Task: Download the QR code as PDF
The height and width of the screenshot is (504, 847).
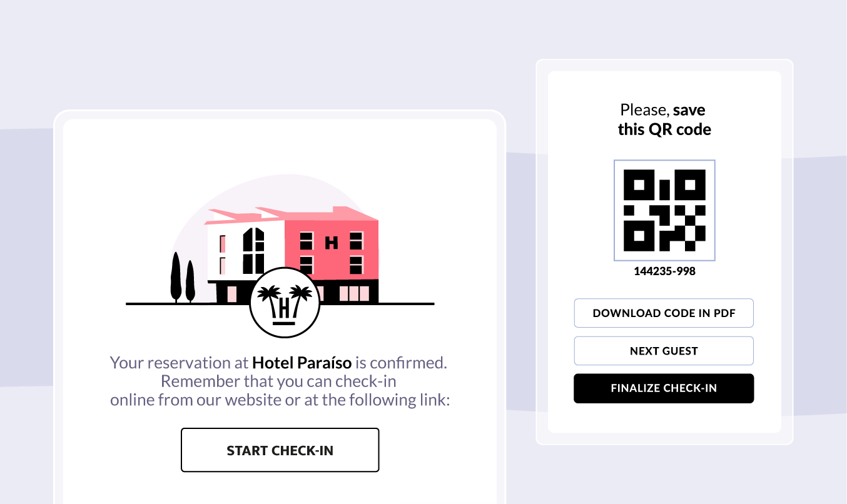Action: 664,313
